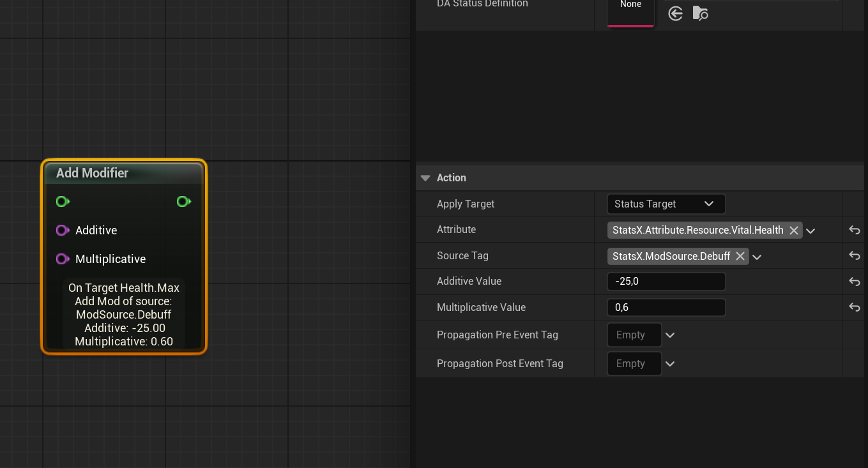Click the Multiplicative Value field showing 0,6
This screenshot has width=868, height=468.
click(666, 307)
